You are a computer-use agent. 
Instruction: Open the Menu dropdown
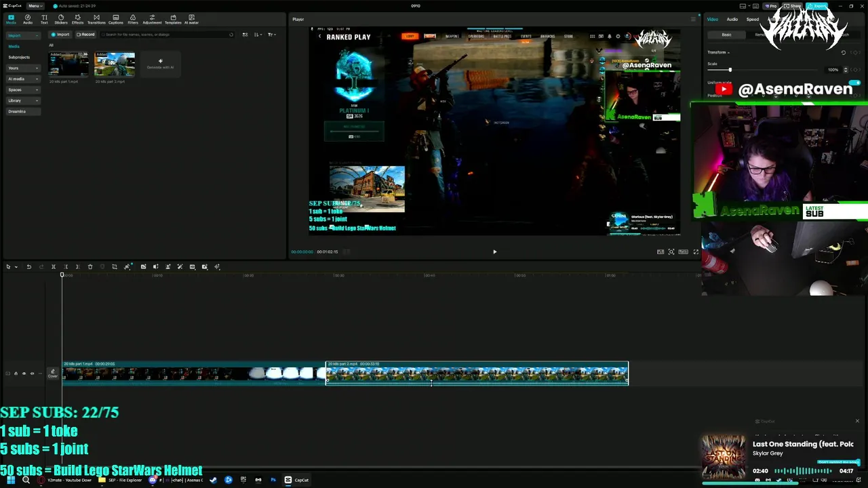tap(34, 6)
